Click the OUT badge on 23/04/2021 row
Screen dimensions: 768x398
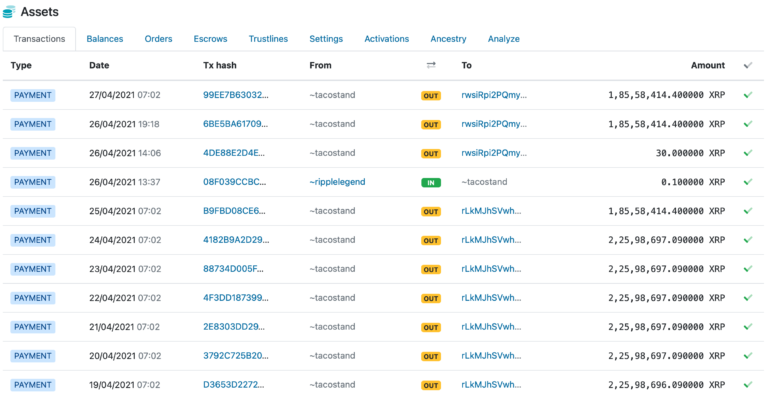(431, 270)
